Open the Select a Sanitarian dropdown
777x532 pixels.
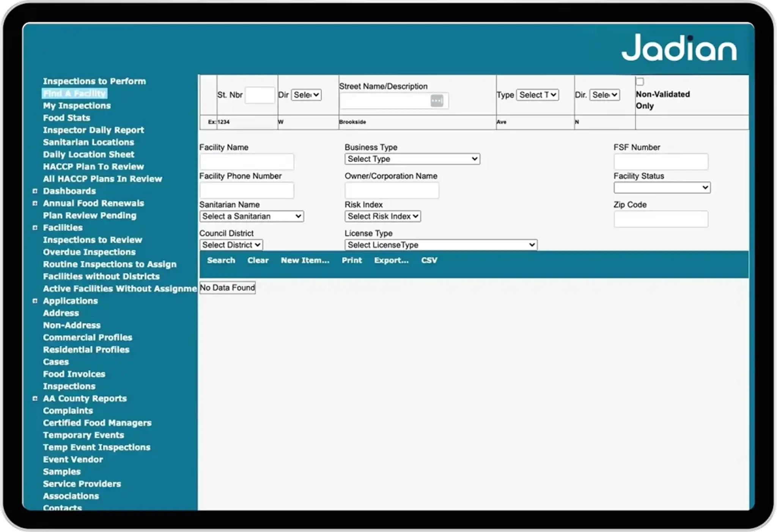click(x=252, y=216)
